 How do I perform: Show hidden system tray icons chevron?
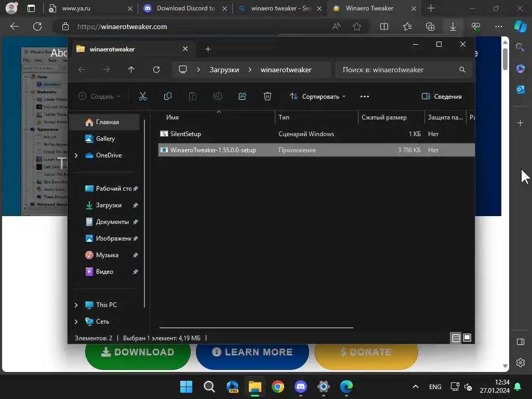(415, 387)
